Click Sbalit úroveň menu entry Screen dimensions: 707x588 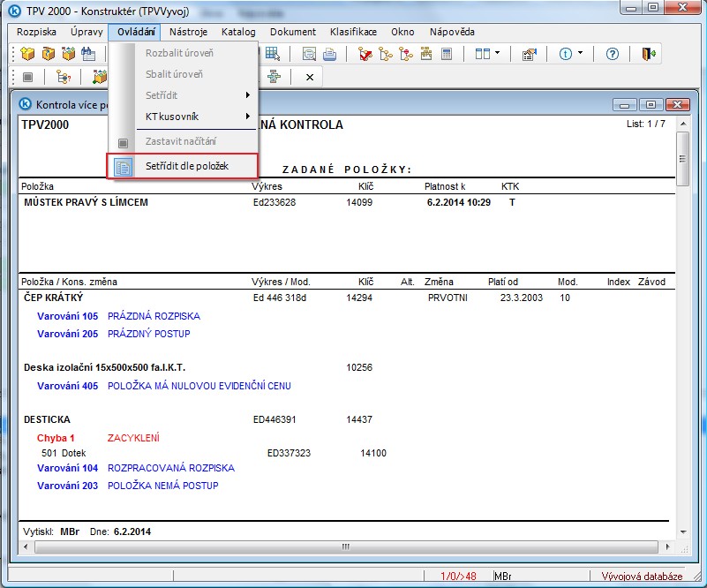(183, 74)
